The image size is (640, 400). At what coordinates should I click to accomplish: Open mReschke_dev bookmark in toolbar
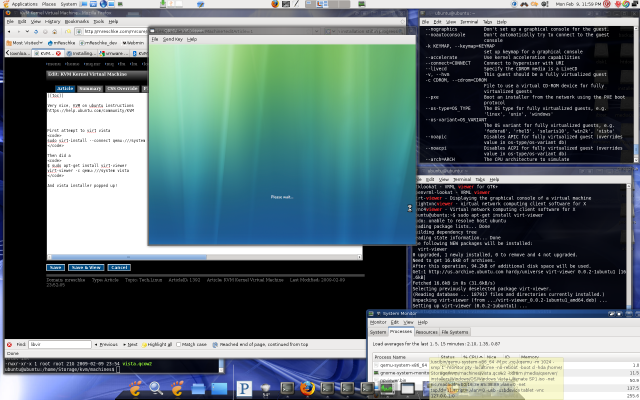[99, 42]
